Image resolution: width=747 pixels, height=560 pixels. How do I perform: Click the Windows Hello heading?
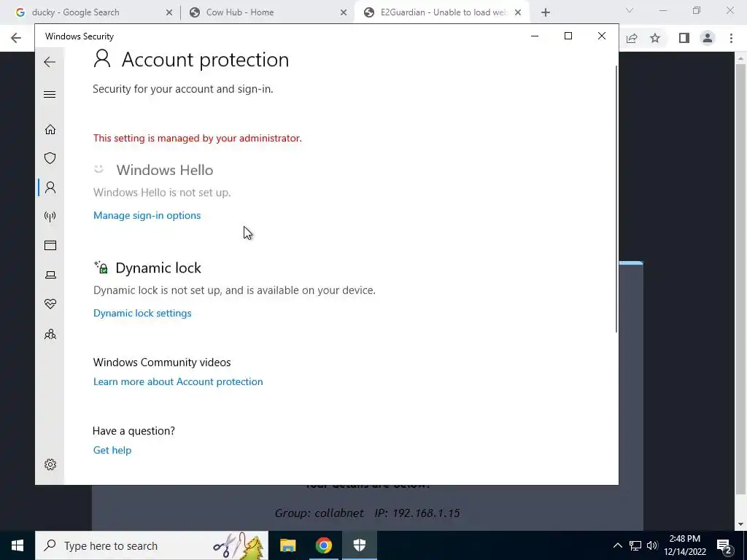click(164, 170)
